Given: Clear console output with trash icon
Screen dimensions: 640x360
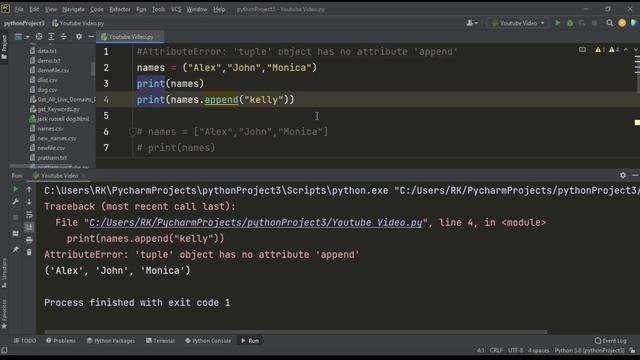Looking at the screenshot, I should pos(29,252).
